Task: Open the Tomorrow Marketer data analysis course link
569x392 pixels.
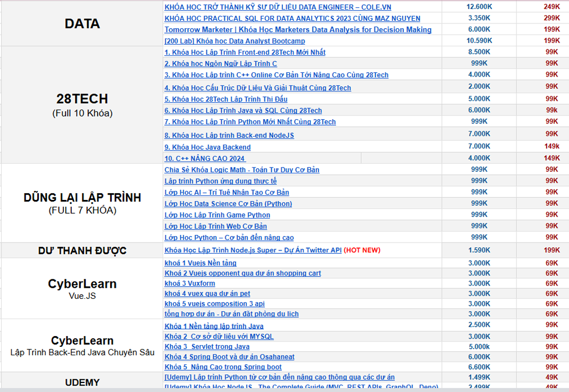Action: [298, 30]
